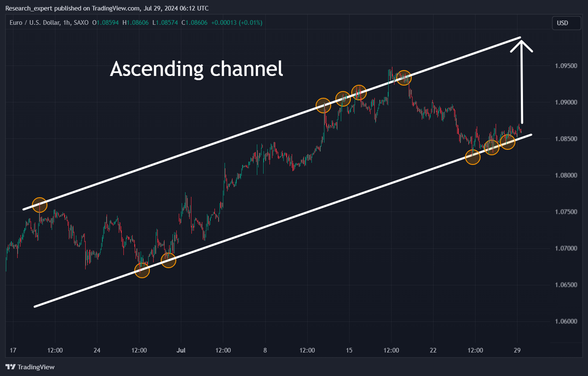The image size is (588, 376).
Task: Click the 17 date label on time axis
Action: click(13, 350)
